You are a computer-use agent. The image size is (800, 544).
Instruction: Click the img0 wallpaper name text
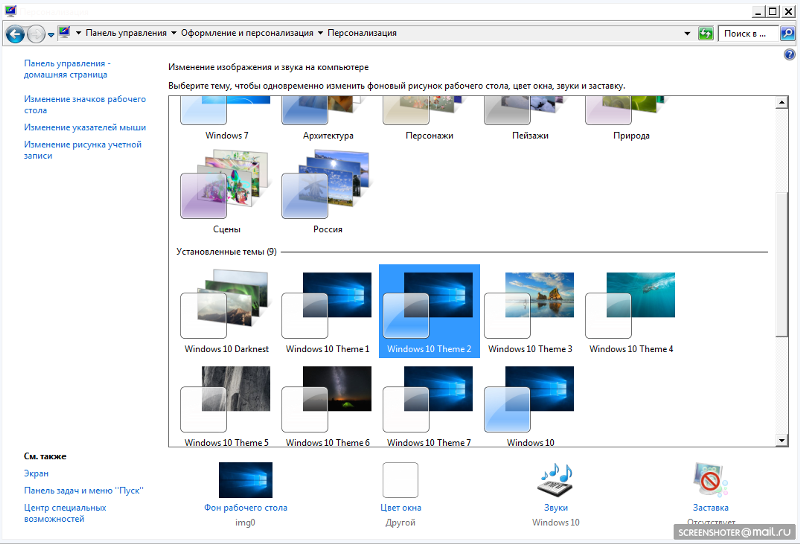[245, 523]
